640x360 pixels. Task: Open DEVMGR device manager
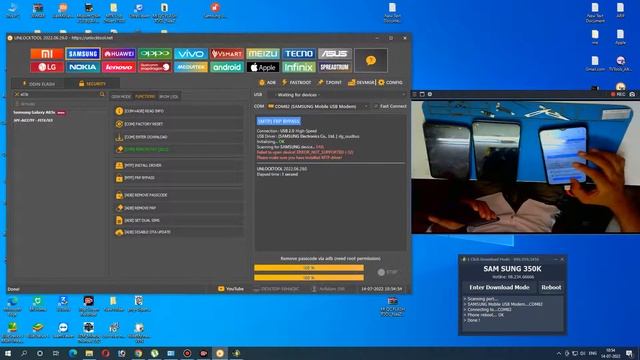pyautogui.click(x=361, y=82)
